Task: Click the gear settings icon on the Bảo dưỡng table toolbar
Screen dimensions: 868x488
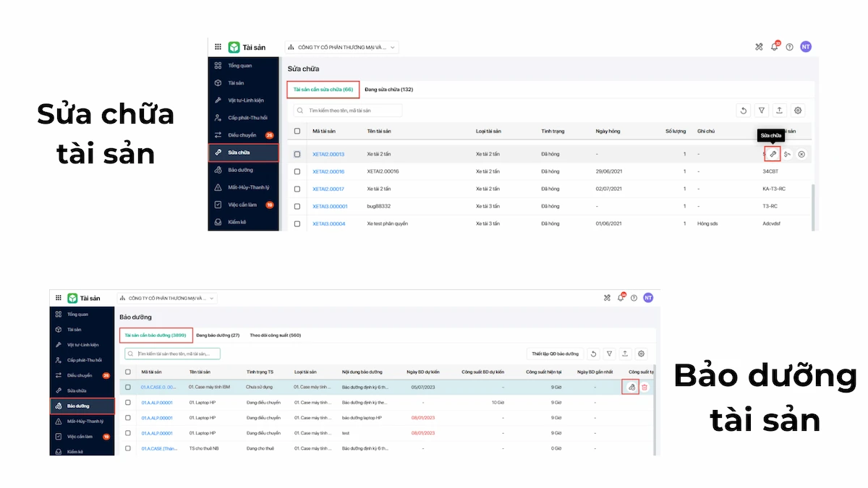Action: [640, 354]
